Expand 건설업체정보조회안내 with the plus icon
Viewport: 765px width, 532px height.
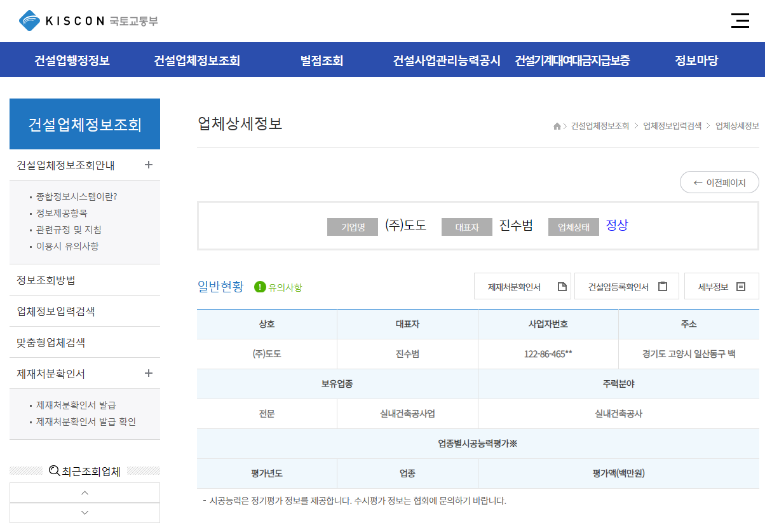pyautogui.click(x=149, y=165)
